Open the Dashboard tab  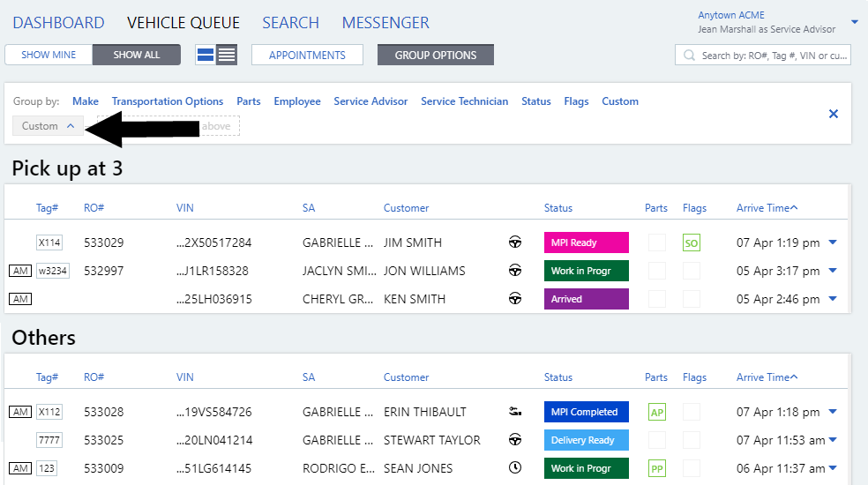coord(59,23)
